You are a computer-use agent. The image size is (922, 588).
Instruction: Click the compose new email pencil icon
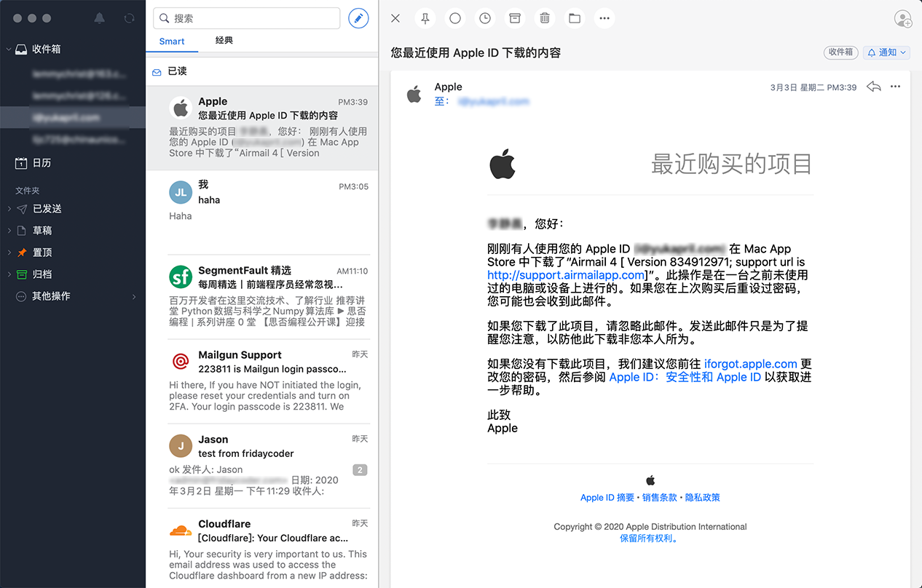358,18
